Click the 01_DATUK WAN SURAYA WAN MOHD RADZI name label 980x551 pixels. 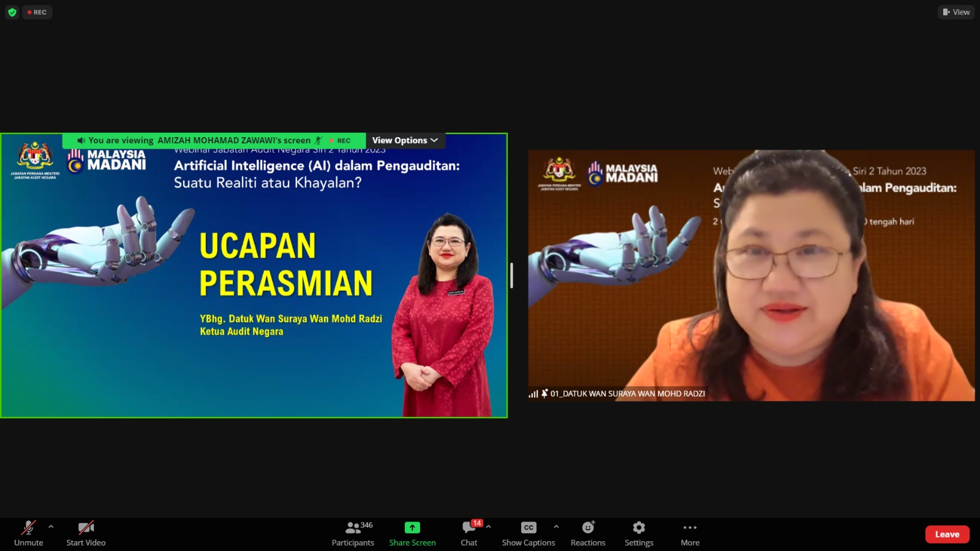(x=628, y=394)
